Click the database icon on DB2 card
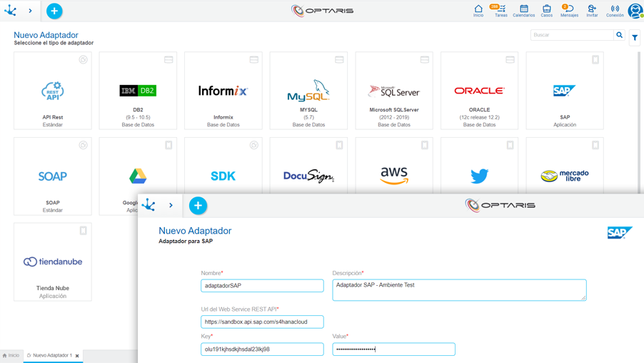Viewport: 644px width, 363px height. pos(168,59)
